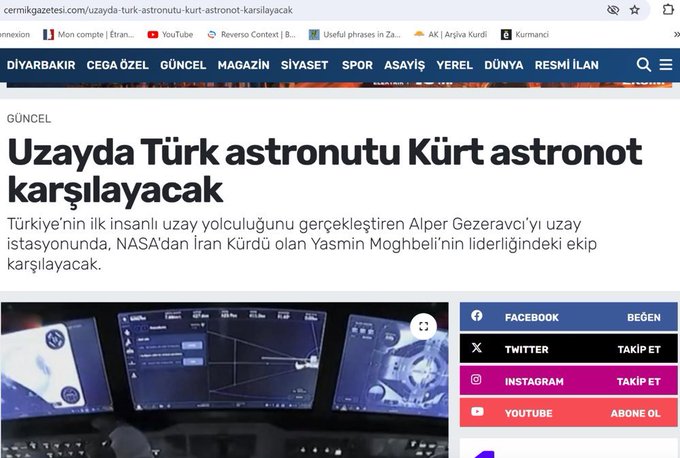
Task: Open the AK | Arşiva Kurdi bookmark
Action: tap(450, 35)
